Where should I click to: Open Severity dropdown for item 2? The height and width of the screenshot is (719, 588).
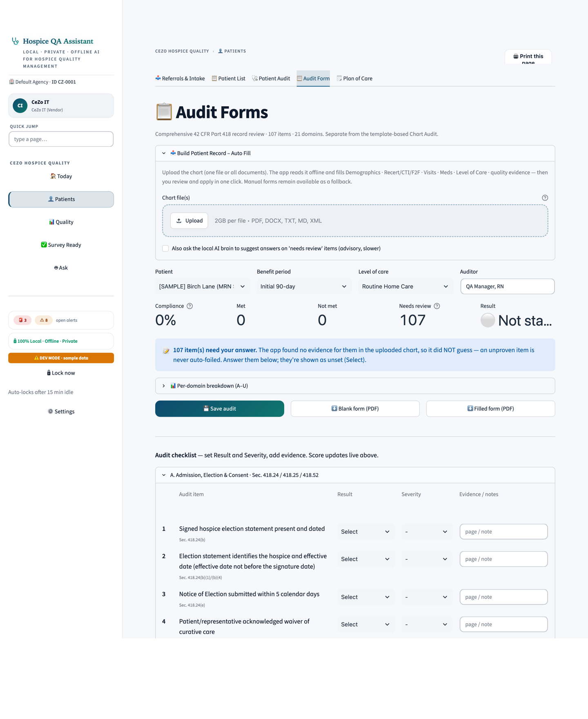click(x=426, y=559)
